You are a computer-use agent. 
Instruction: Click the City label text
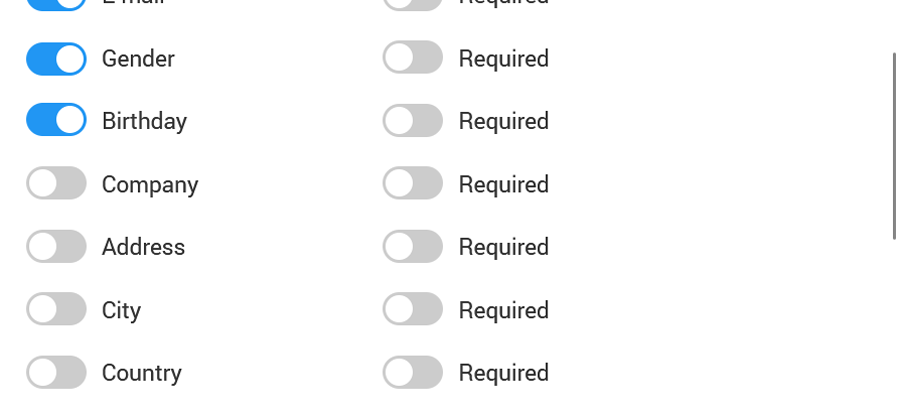[x=122, y=310]
